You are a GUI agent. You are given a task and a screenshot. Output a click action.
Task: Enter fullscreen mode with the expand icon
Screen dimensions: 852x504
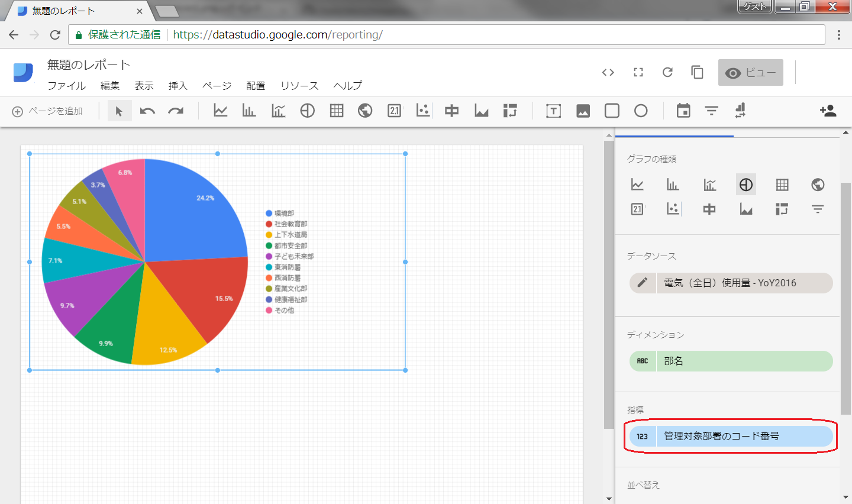(x=638, y=72)
